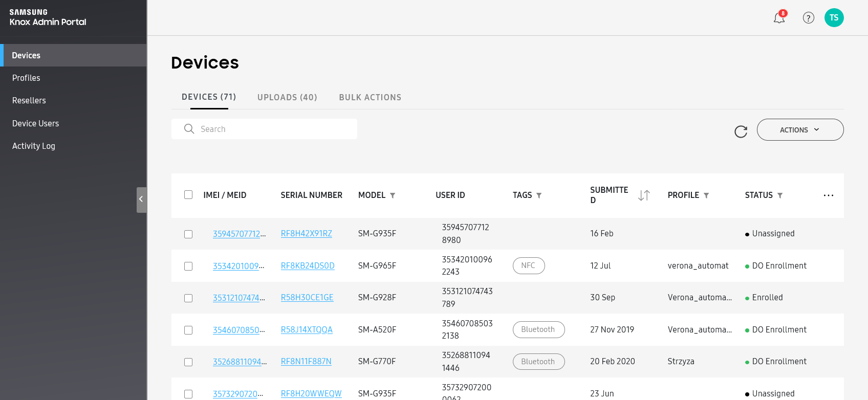This screenshot has height=400, width=868.
Task: Open Devices in the sidebar
Action: (74, 55)
